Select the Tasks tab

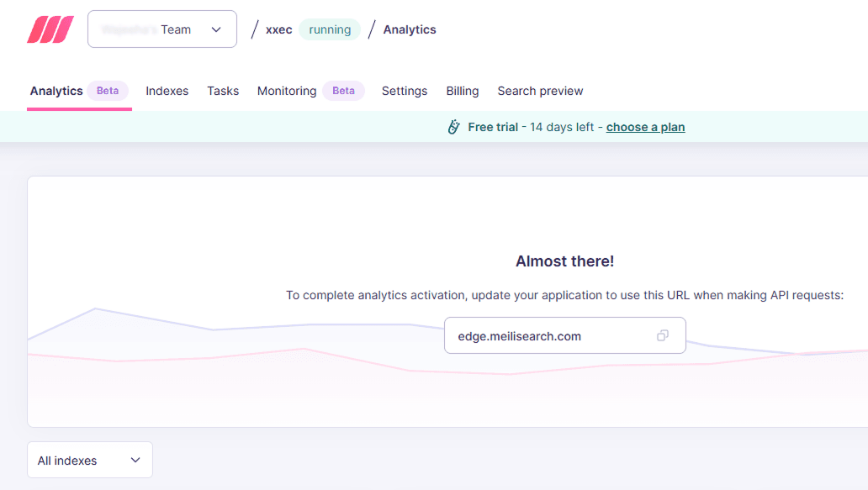[223, 90]
